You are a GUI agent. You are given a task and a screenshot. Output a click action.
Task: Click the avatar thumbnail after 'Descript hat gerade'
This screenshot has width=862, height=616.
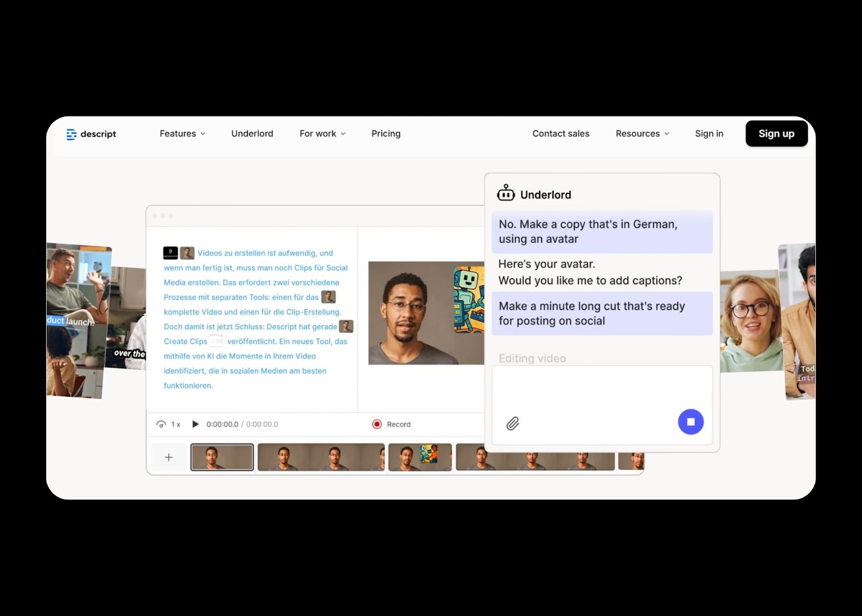pos(346,326)
